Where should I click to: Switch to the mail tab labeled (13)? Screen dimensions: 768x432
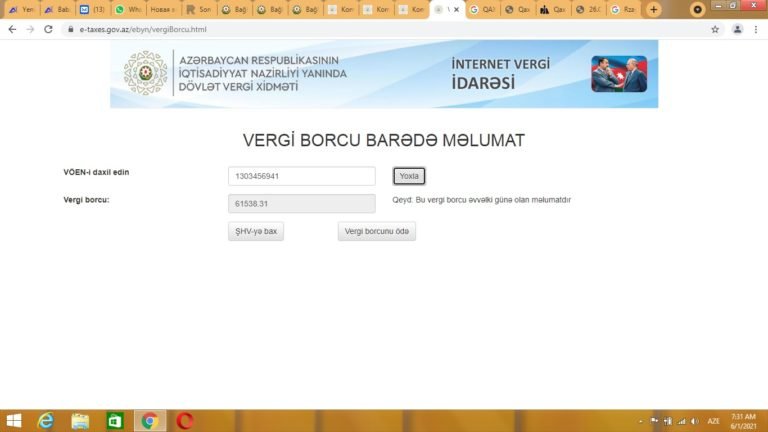pos(93,9)
